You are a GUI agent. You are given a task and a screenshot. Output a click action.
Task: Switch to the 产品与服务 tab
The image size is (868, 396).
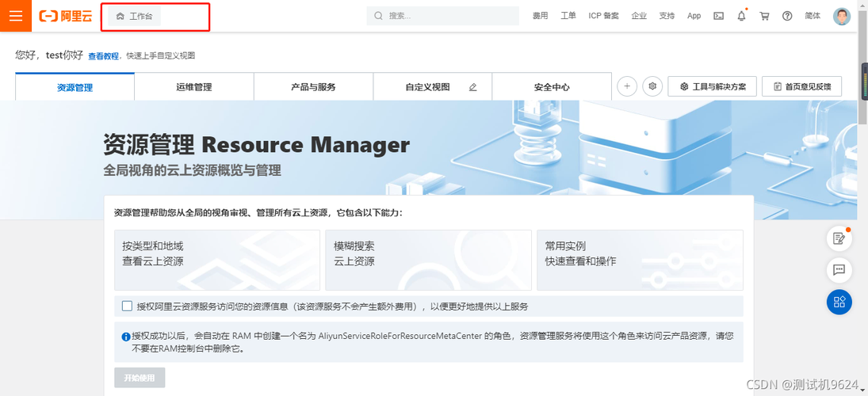(x=313, y=87)
